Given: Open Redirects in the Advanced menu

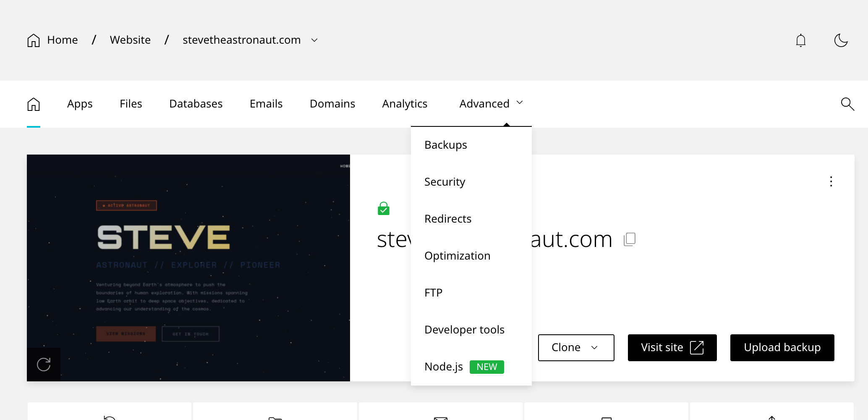Looking at the screenshot, I should pos(448,219).
